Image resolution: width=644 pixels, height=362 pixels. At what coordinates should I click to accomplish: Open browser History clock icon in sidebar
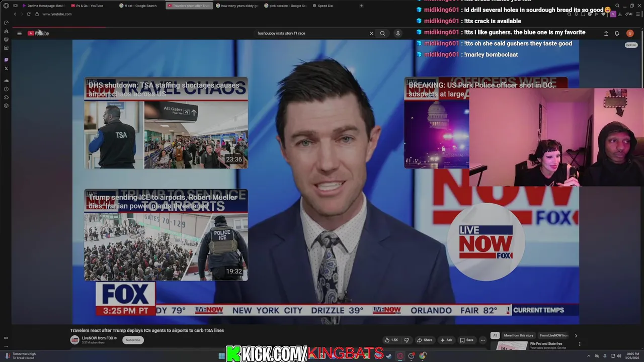click(6, 89)
